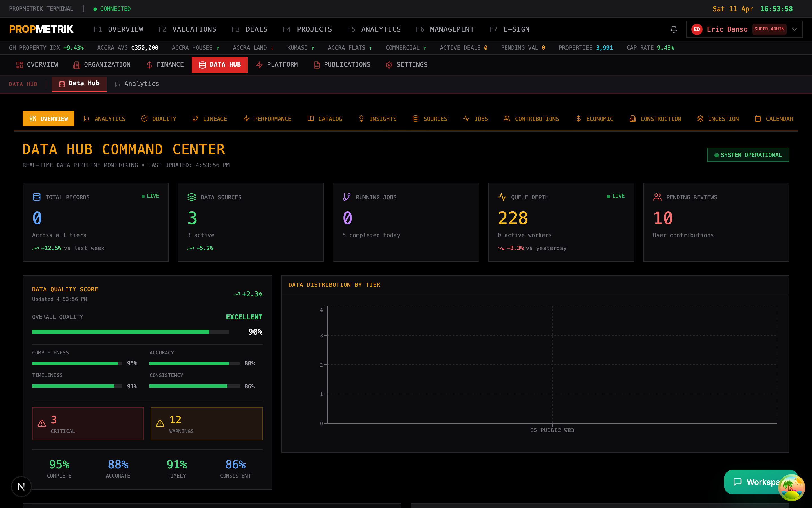This screenshot has width=812, height=508.
Task: Click the T5 PUBLIC_WEB chart axis label
Action: click(x=552, y=430)
